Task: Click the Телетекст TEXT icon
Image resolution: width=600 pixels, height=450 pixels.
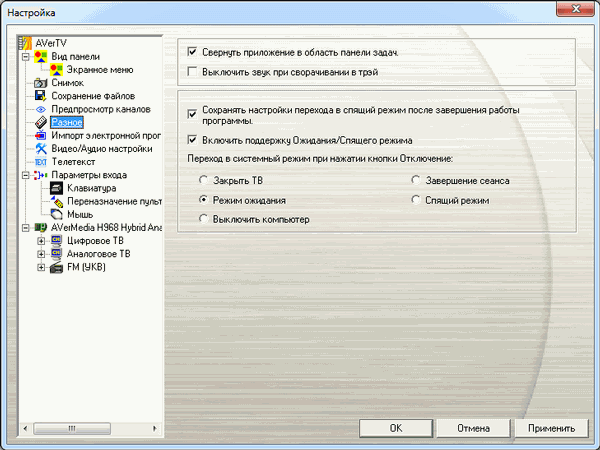Action: 41,162
